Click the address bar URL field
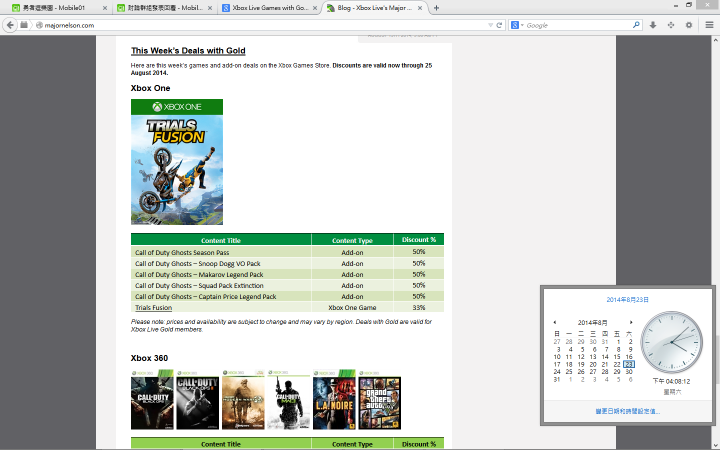 pyautogui.click(x=262, y=25)
